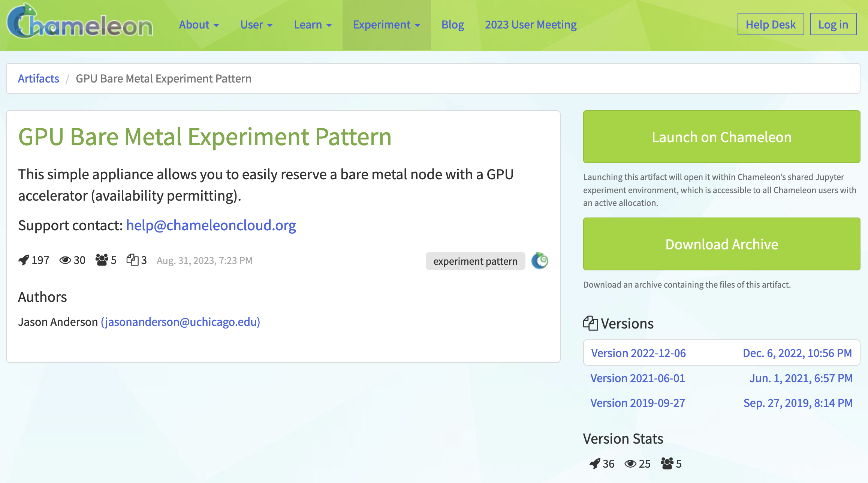The image size is (868, 483).
Task: Open the 2023 User Meeting page
Action: pyautogui.click(x=531, y=25)
